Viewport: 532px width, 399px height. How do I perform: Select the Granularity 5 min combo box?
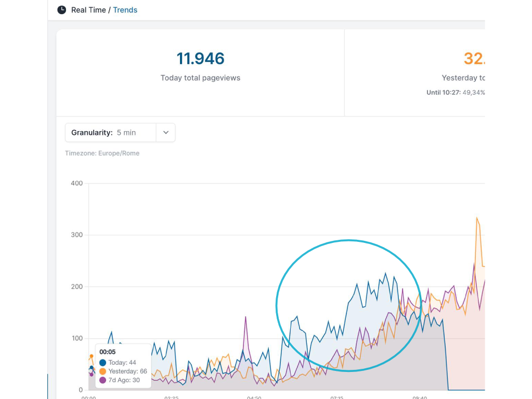point(120,132)
